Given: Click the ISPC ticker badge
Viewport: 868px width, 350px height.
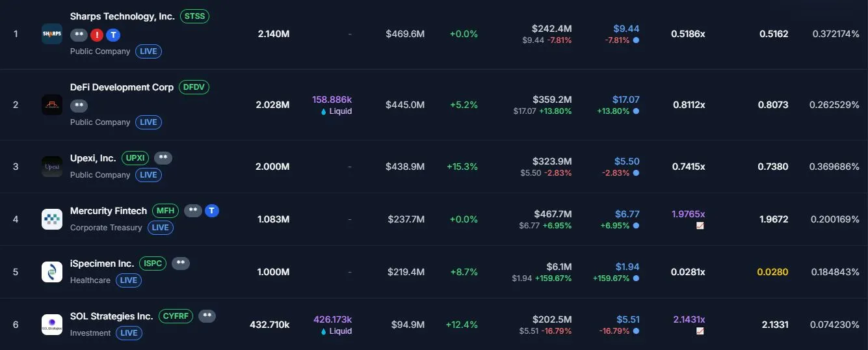Looking at the screenshot, I should (x=152, y=263).
